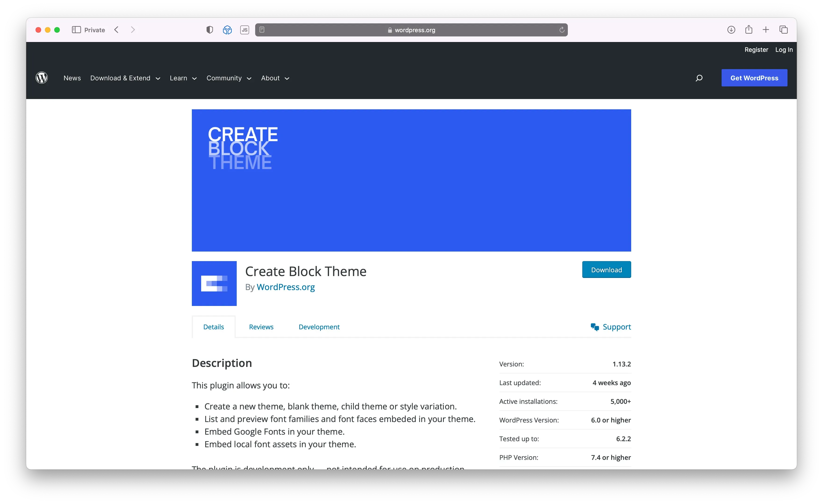Click the Get WordPress button
Screen dimensions: 823x504
(x=754, y=78)
